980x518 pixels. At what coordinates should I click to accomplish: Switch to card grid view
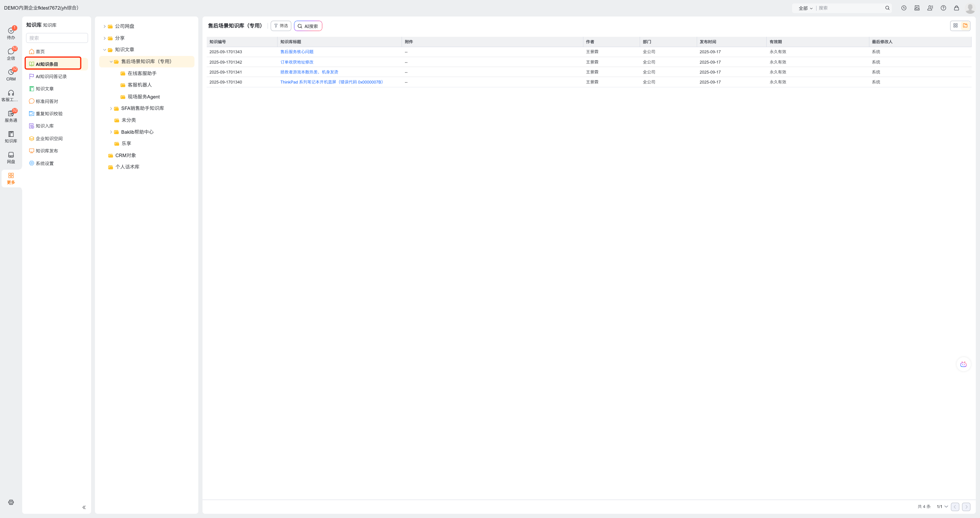[x=955, y=26]
